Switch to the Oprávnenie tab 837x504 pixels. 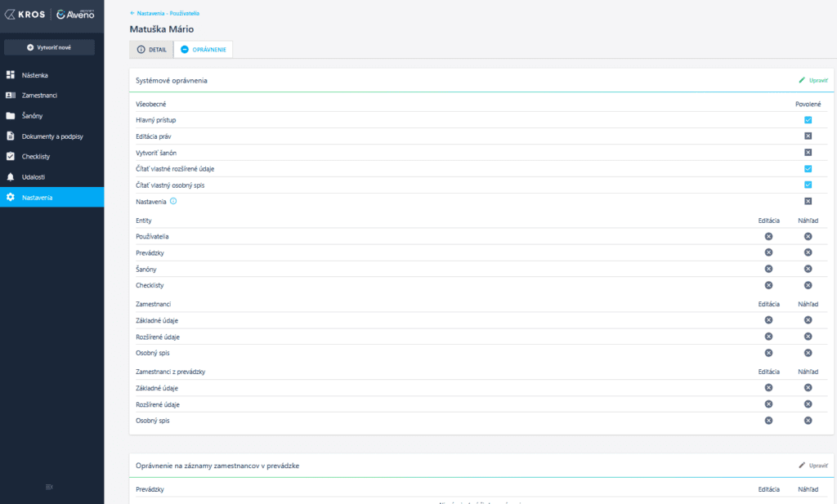tap(204, 50)
